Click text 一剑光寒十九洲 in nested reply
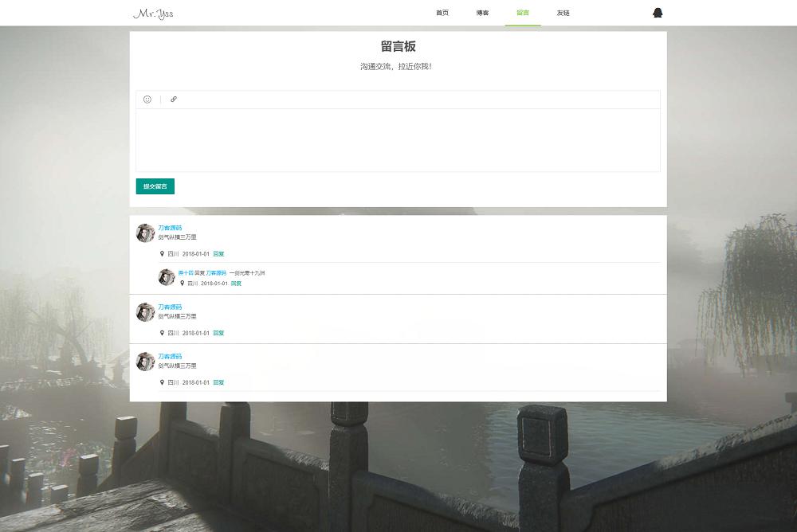This screenshot has width=797, height=532. point(247,273)
